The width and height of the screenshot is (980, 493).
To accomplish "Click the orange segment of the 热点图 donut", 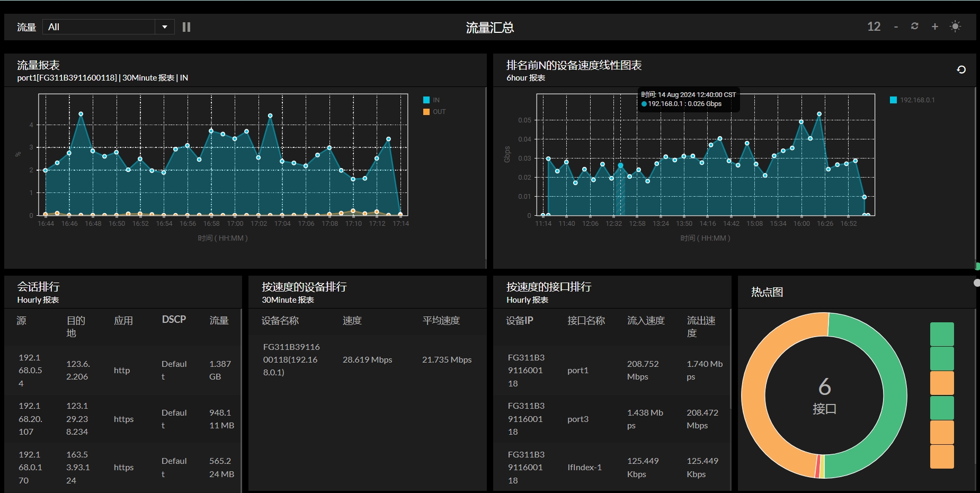I will (754, 395).
